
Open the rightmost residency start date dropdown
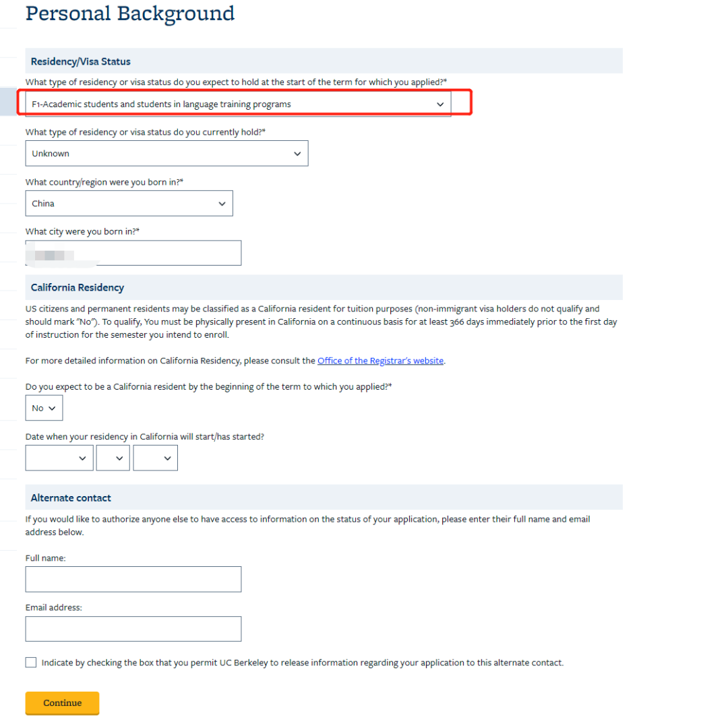156,458
